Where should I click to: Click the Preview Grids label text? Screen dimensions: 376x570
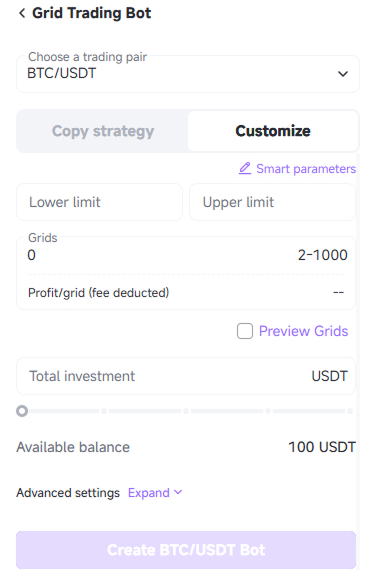point(303,331)
